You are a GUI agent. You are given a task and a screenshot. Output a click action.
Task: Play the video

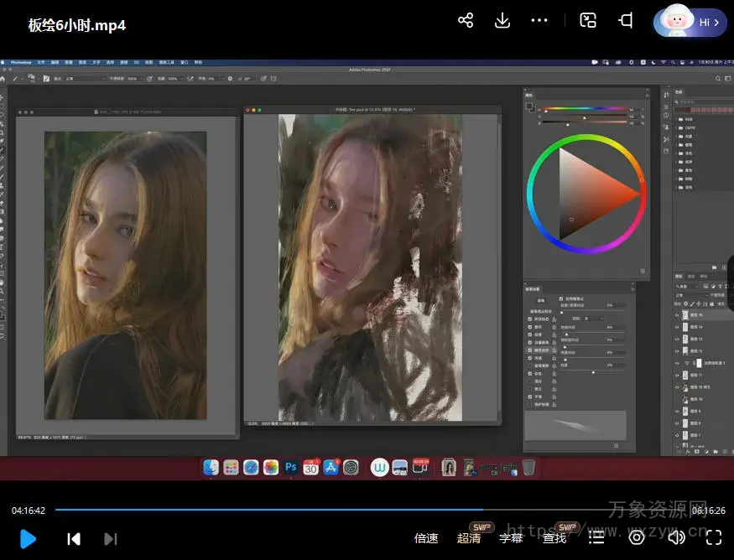(x=28, y=538)
